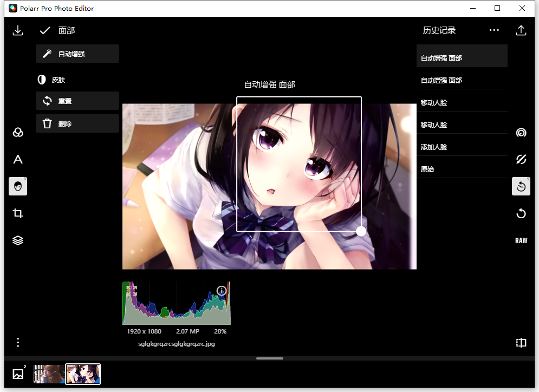Image resolution: width=539 pixels, height=392 pixels.
Task: Click the histogram graph
Action: click(x=177, y=303)
